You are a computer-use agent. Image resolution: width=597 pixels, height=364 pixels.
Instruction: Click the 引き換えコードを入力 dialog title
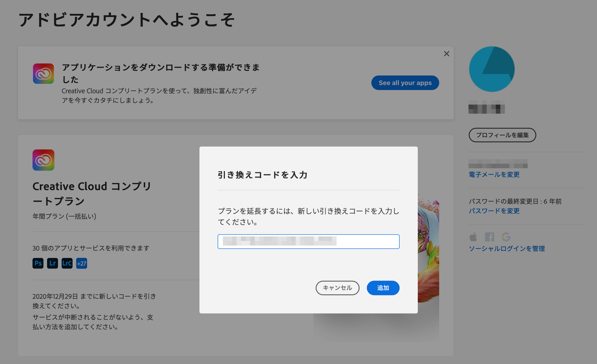click(x=263, y=175)
